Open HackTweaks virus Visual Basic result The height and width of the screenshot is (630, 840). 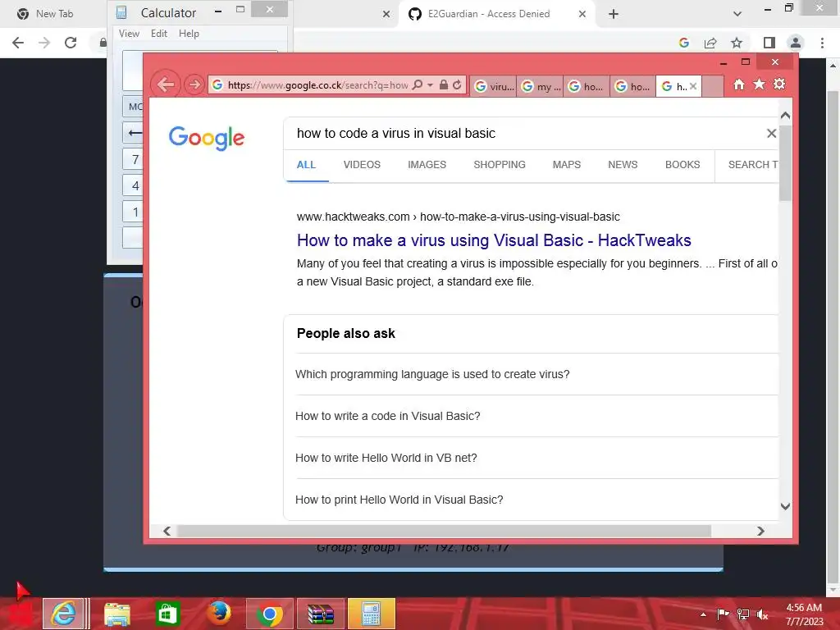[x=494, y=240]
